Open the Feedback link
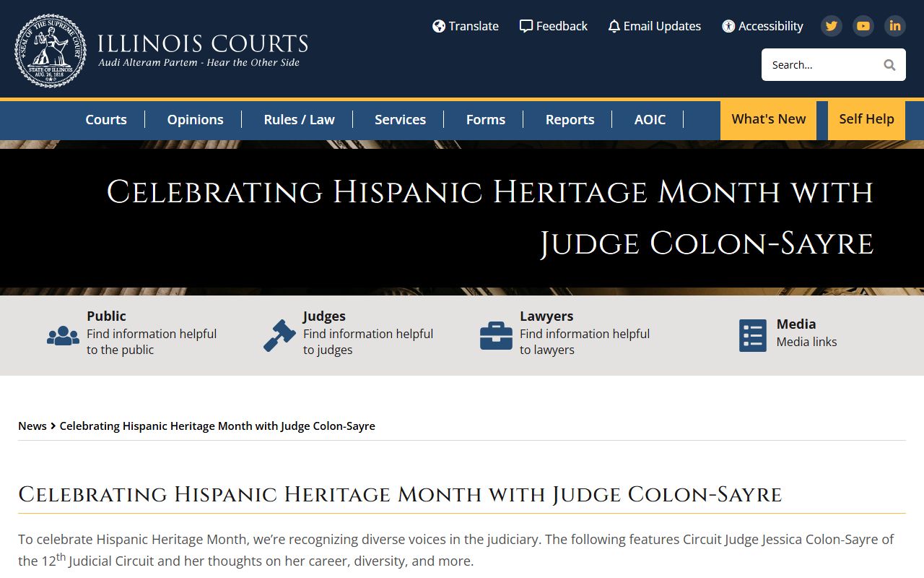The image size is (924, 578). (x=554, y=26)
